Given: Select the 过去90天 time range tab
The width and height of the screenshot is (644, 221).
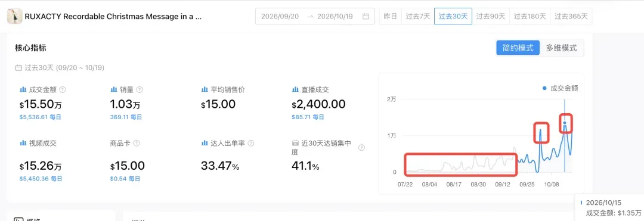Looking at the screenshot, I should coord(490,17).
